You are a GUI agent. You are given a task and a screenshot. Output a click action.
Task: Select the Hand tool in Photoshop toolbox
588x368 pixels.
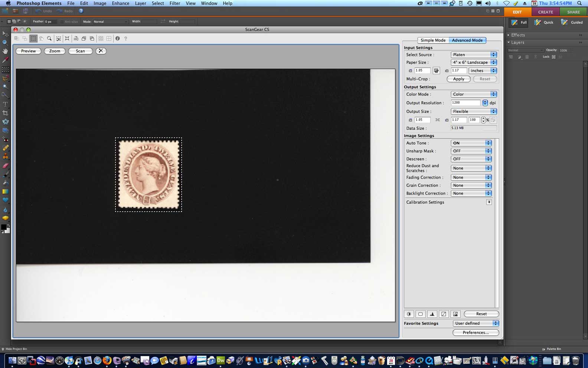pyautogui.click(x=5, y=51)
